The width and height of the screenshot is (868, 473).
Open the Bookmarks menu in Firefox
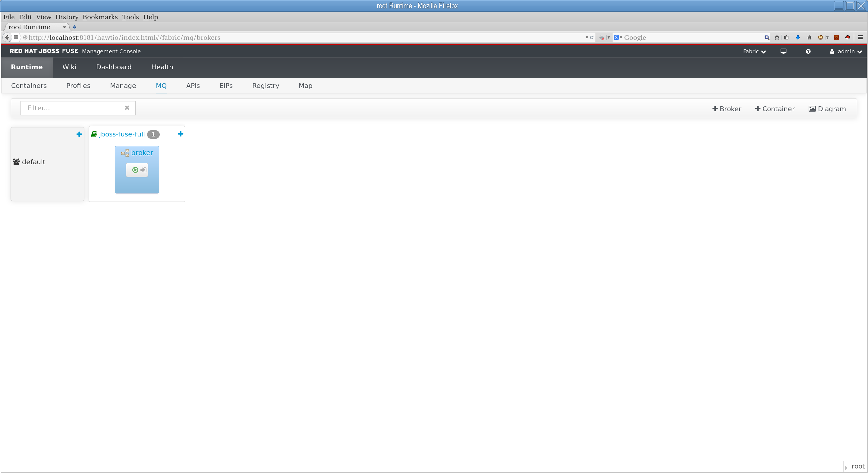point(100,17)
